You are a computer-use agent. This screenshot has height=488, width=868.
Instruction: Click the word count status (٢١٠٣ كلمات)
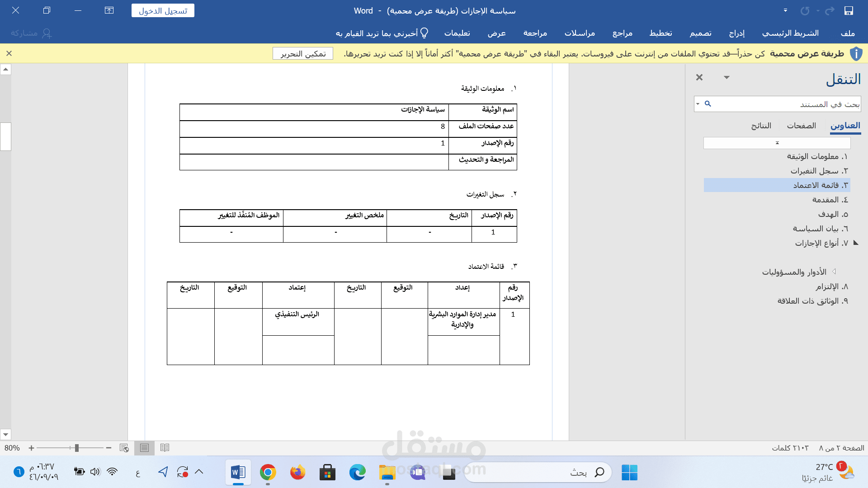pos(790,448)
